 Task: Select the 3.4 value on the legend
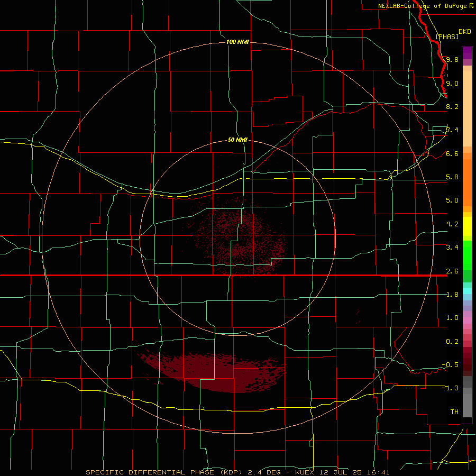pyautogui.click(x=452, y=248)
